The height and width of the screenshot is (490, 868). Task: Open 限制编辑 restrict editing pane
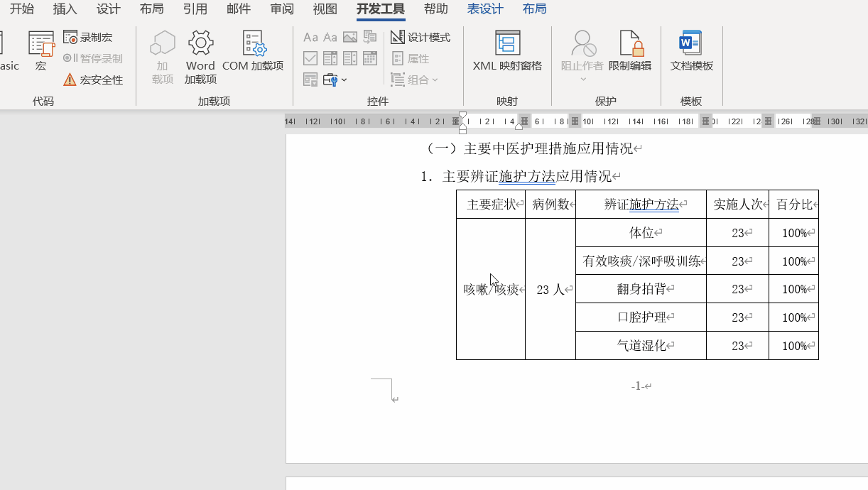[630, 51]
